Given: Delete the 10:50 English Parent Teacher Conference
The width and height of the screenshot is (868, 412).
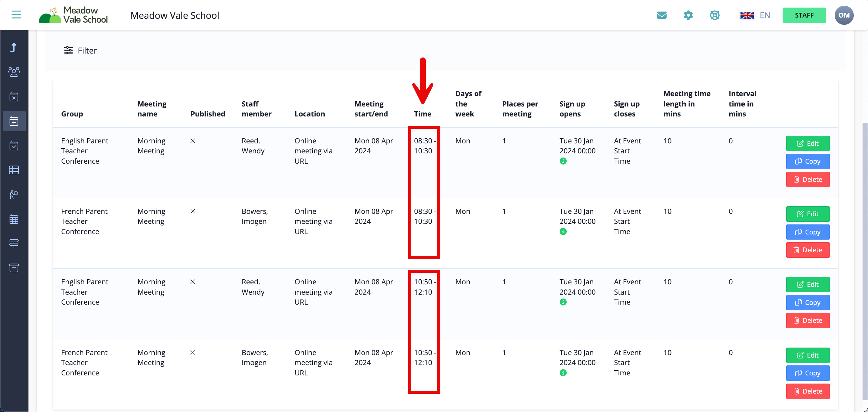Looking at the screenshot, I should (808, 320).
